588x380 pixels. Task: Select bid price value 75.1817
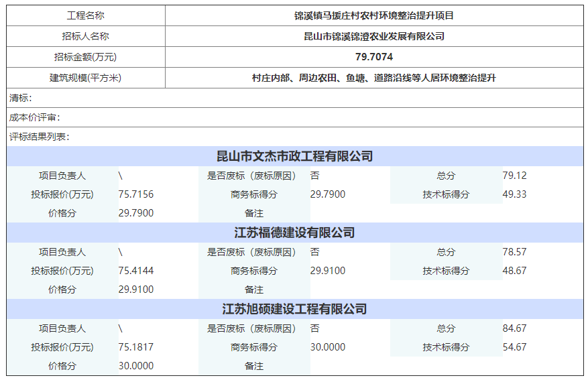(136, 347)
